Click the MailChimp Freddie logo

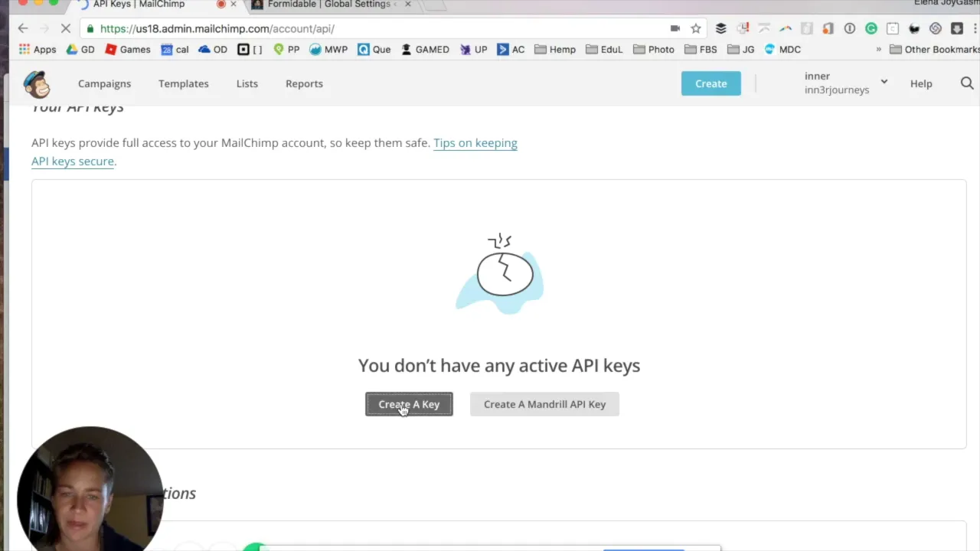[36, 84]
